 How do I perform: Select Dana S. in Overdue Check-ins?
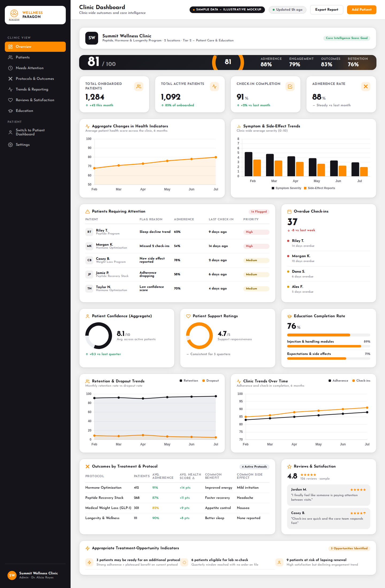329,274
